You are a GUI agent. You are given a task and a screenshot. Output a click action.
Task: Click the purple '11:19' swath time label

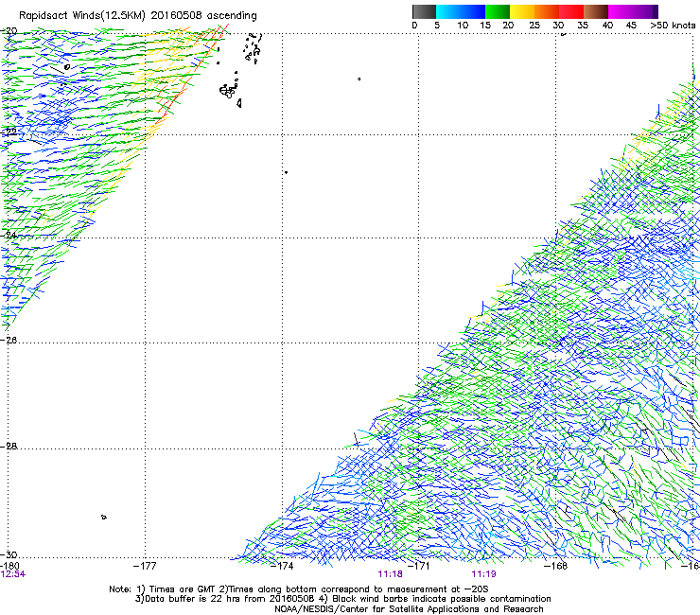[x=483, y=574]
